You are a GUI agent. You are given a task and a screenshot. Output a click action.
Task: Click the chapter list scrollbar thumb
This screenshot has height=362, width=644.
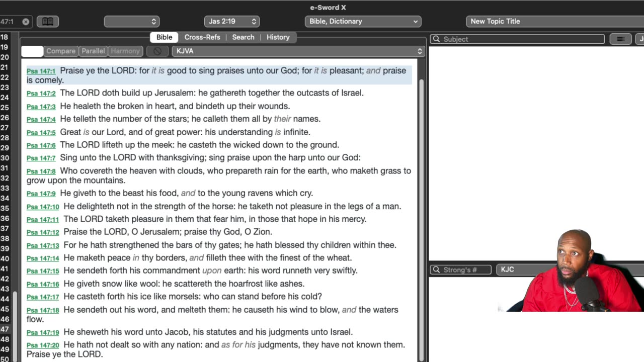click(16, 327)
